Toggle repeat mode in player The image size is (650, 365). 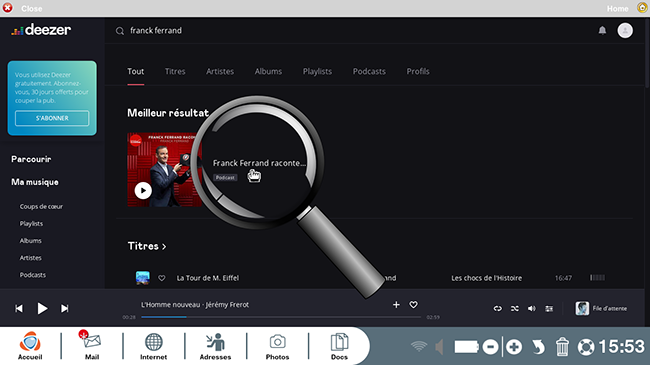(497, 308)
